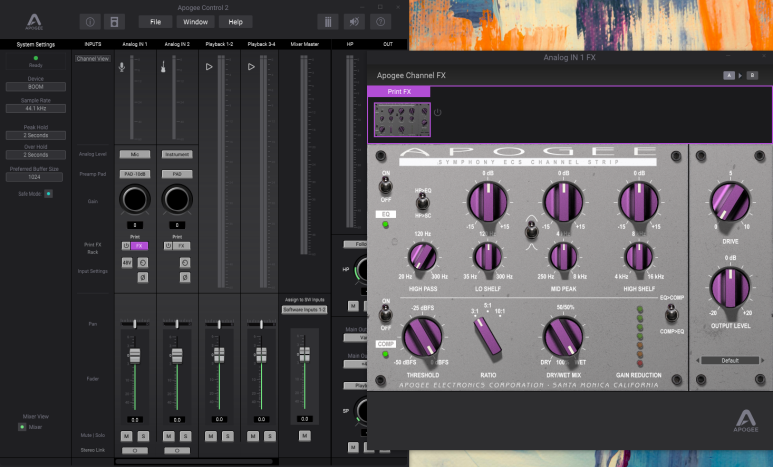Flip the HP>EQ / HP>SC switch
Screen dimensions: 773x467
pos(422,202)
